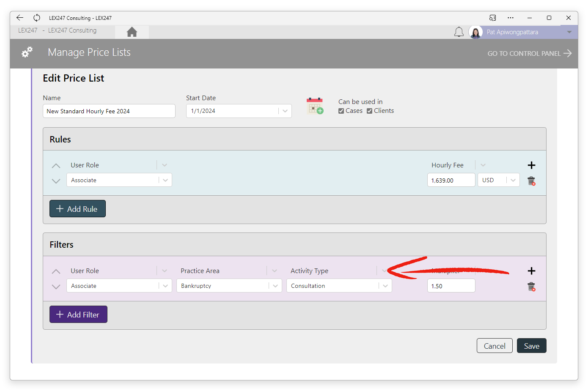The width and height of the screenshot is (588, 391).
Task: Click the Name field New Standard Hourly Fee 2024
Action: click(109, 111)
